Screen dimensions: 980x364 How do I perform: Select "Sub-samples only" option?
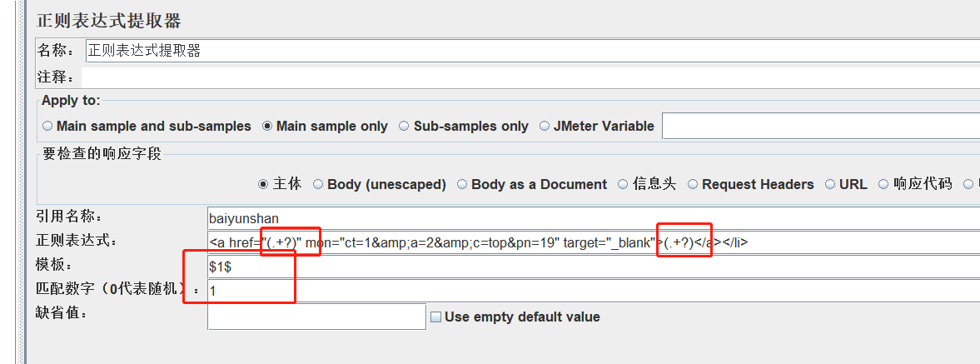click(x=405, y=127)
